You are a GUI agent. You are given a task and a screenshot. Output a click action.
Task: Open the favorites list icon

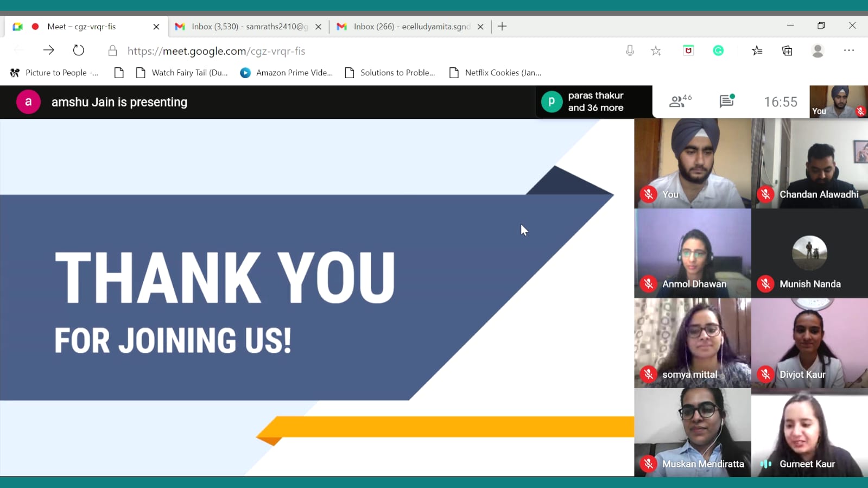757,50
